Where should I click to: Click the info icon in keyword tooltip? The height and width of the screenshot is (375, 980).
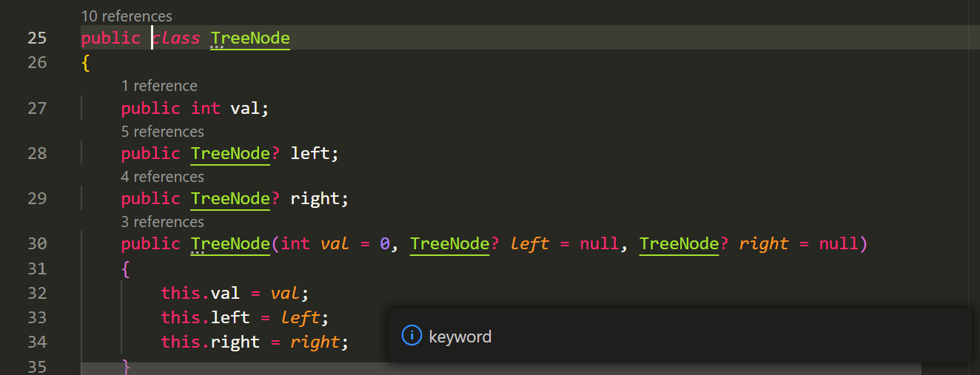pyautogui.click(x=411, y=336)
